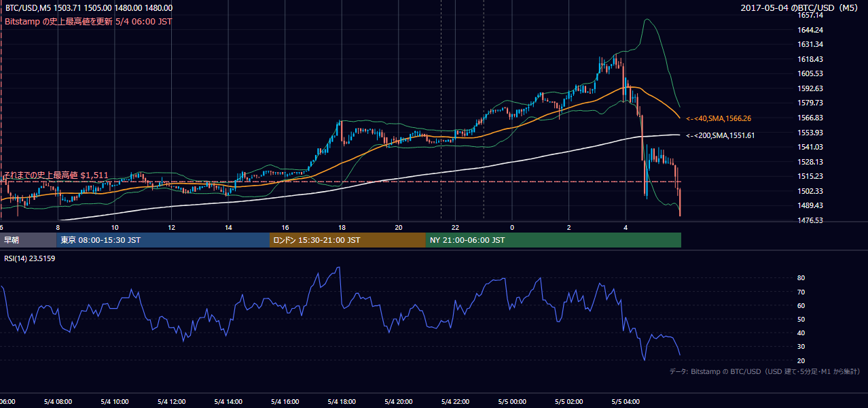Screen dimensions: 868x408
Task: Click the 40 SMA 1566.26 label
Action: [719, 118]
